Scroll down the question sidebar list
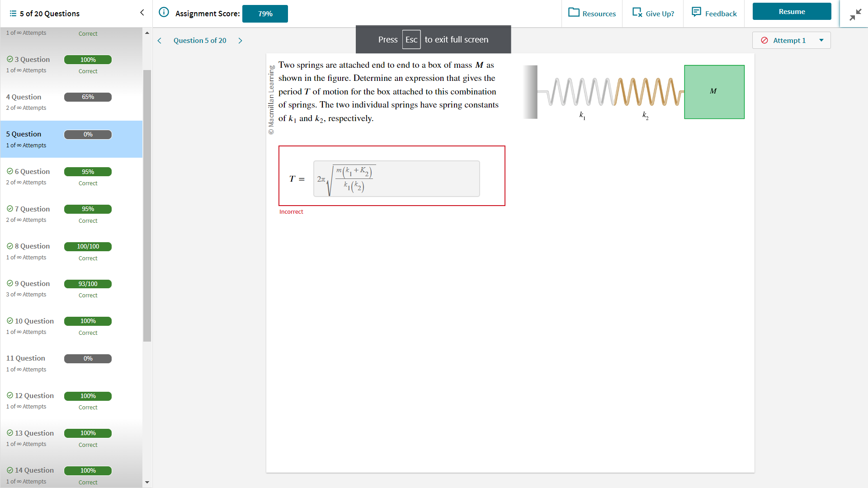 (147, 481)
